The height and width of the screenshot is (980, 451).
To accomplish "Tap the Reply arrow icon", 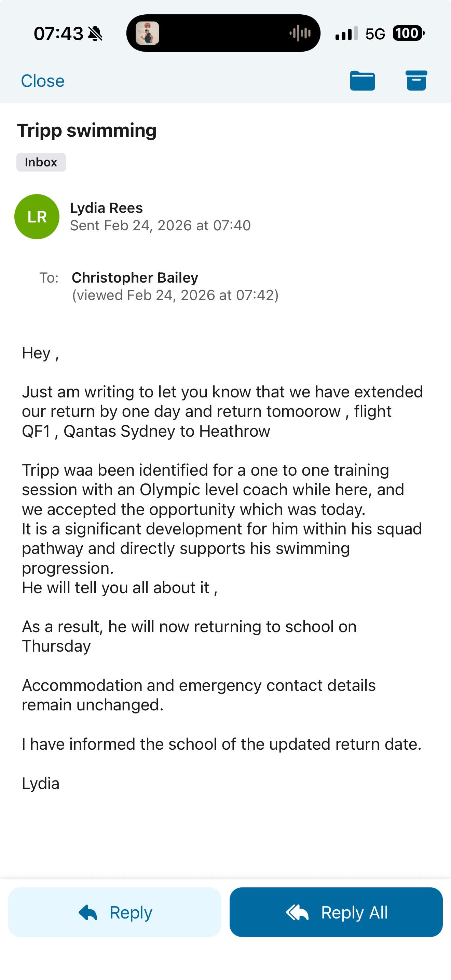I will pos(88,912).
